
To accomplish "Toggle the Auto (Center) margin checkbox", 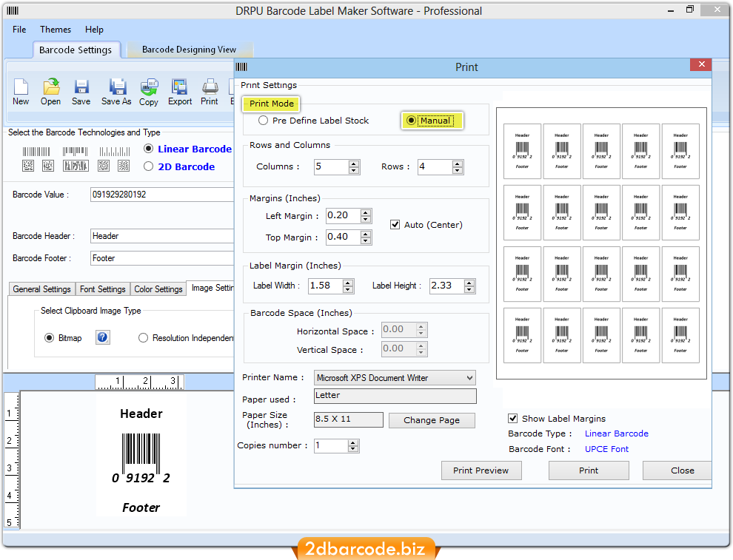I will pyautogui.click(x=395, y=225).
